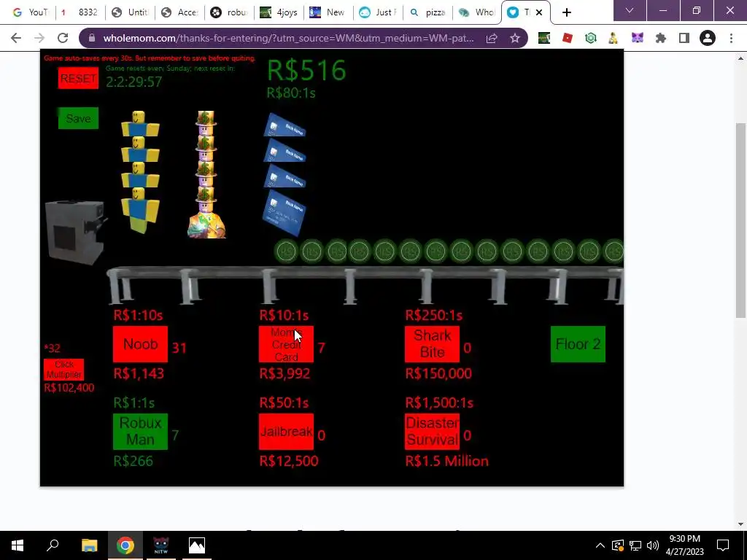Viewport: 747px width, 560px height.
Task: Purchase the Jailbreak upgrade
Action: pyautogui.click(x=286, y=432)
